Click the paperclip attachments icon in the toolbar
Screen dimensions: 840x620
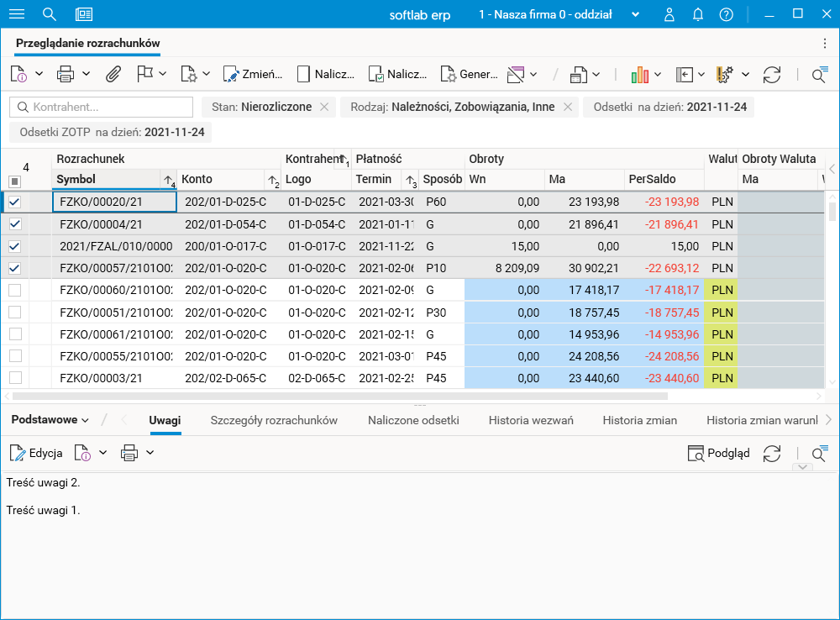coord(113,75)
